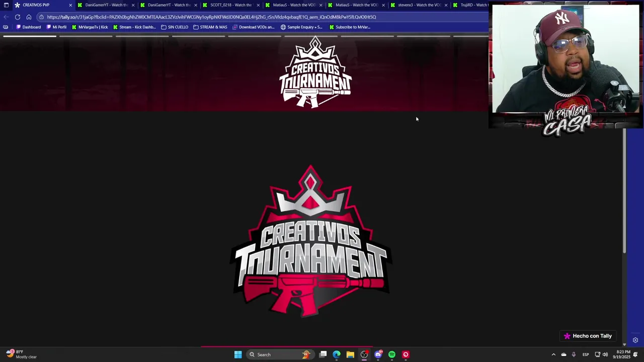Change the ESP input language
Screen dimensions: 644x362
(x=586, y=354)
